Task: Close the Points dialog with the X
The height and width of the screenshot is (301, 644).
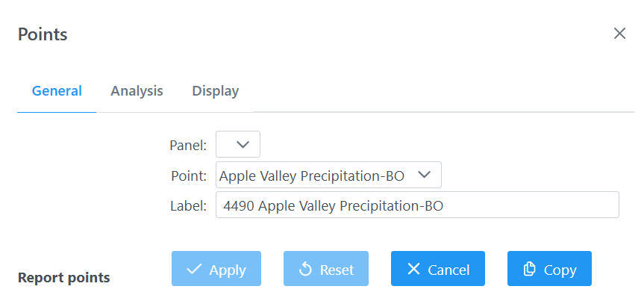Action: point(619,34)
